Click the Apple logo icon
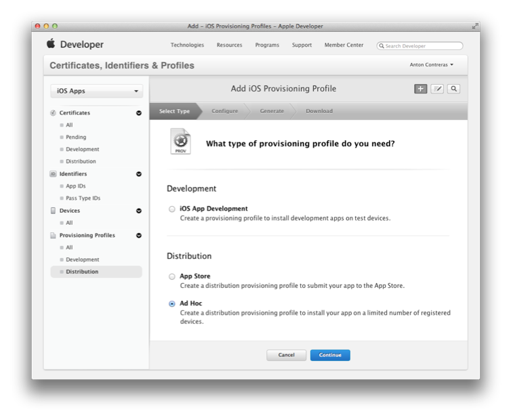511x420 pixels. point(51,44)
